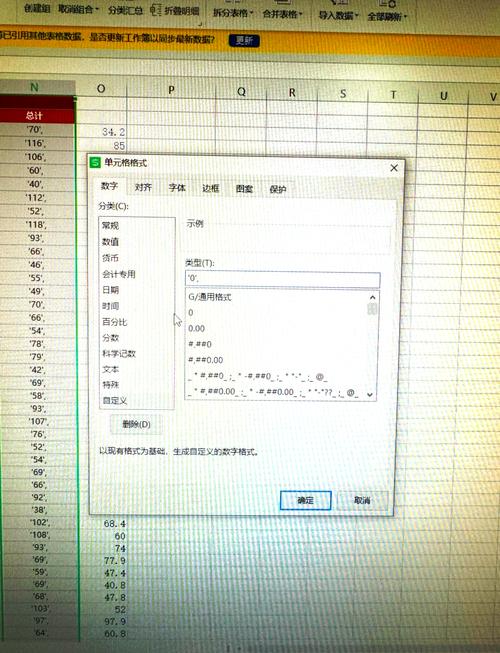The height and width of the screenshot is (653, 500).
Task: Select 特殊 category
Action: 137,385
